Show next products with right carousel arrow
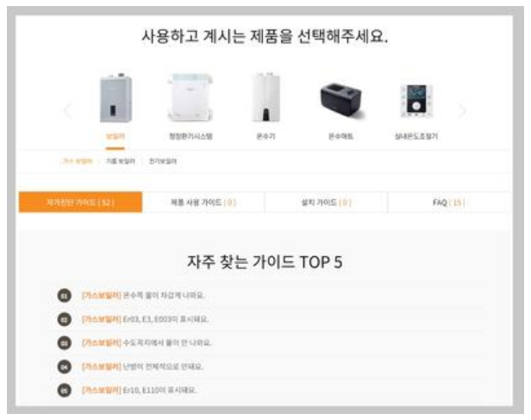Viewport: 531px width, 420px height. (462, 110)
